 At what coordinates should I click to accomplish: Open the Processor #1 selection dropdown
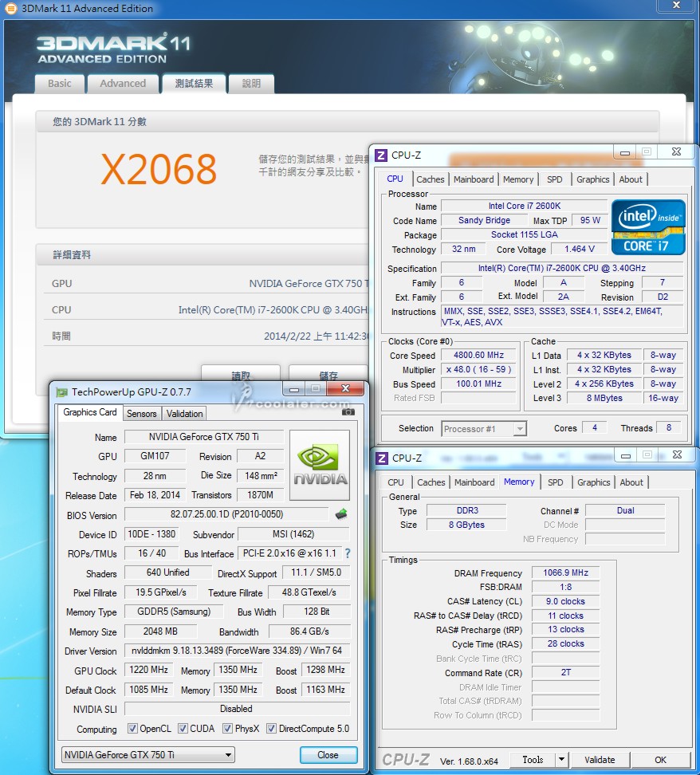(x=483, y=428)
